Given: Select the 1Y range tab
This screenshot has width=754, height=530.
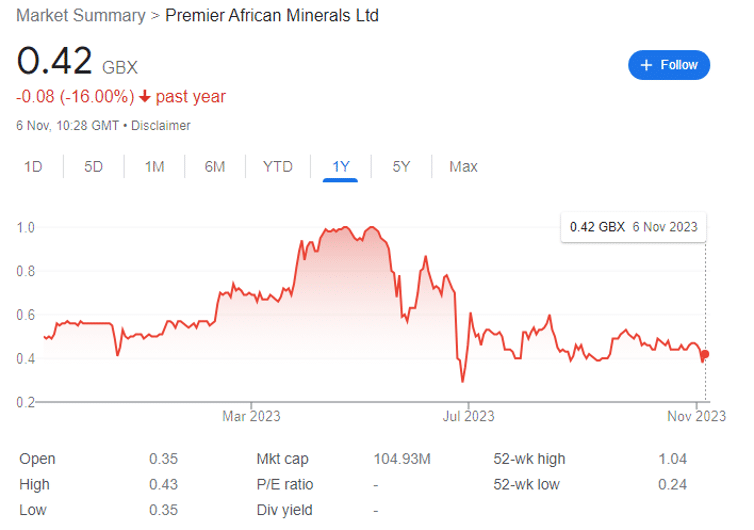Looking at the screenshot, I should point(340,167).
